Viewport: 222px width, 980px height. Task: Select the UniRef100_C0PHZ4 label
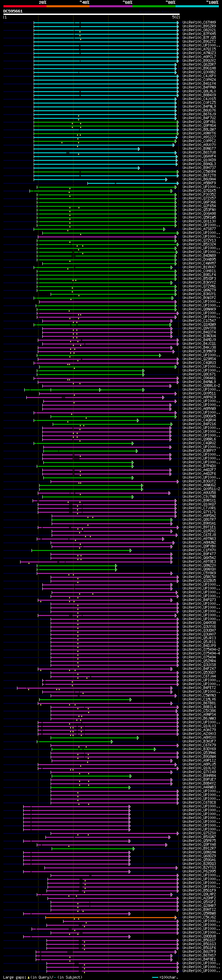point(199,80)
